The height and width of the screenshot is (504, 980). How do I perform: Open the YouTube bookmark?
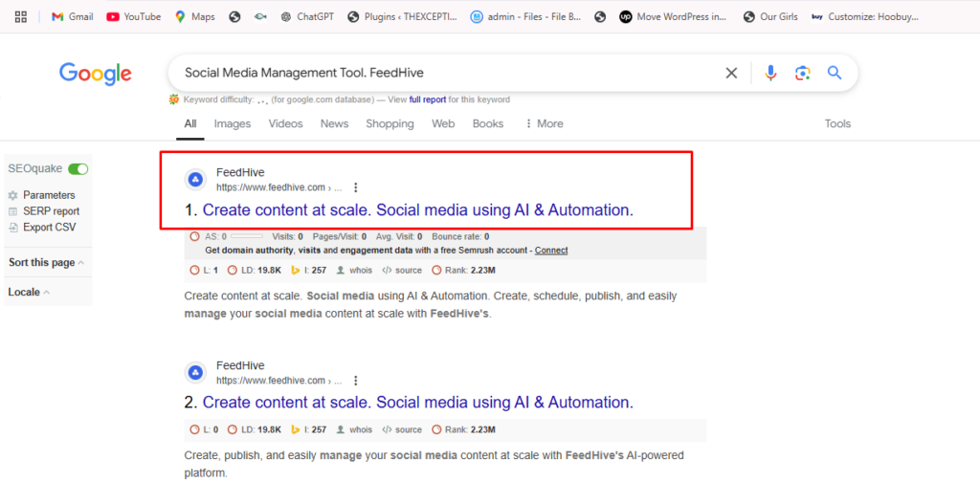(134, 17)
